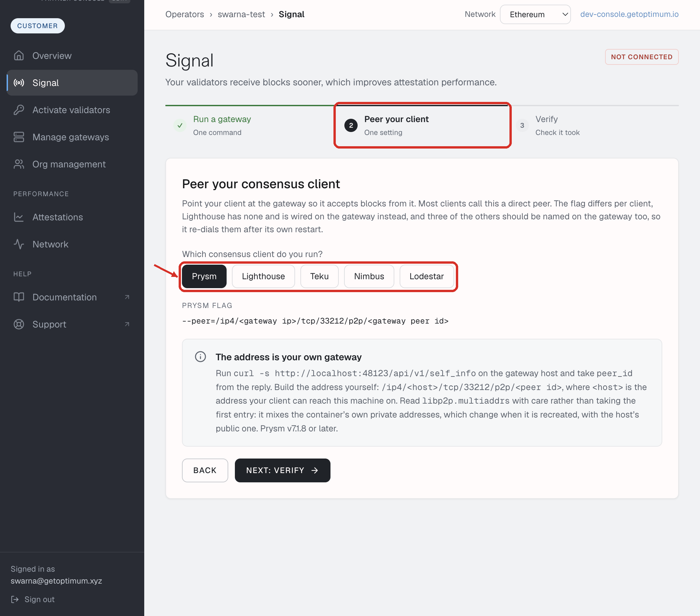The height and width of the screenshot is (616, 700).
Task: Open the dev-console.getoptimum.io link
Action: pos(629,14)
